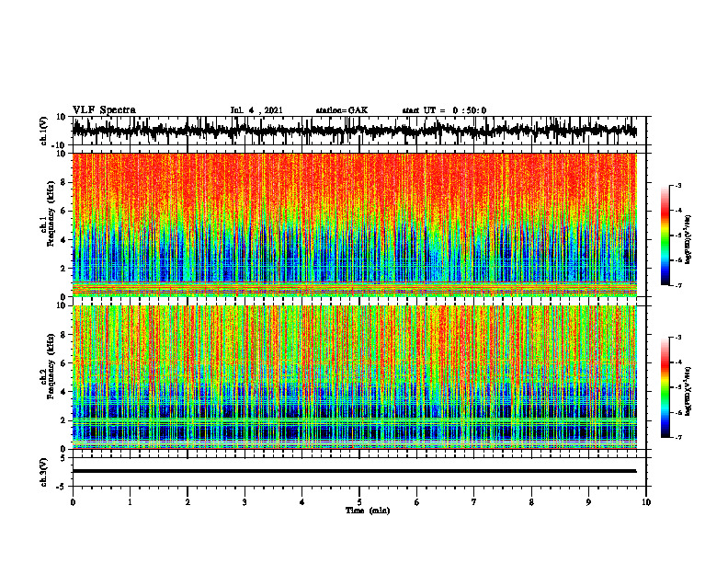Click the "Time (min)" axis title
This screenshot has width=728, height=563.
click(x=368, y=511)
